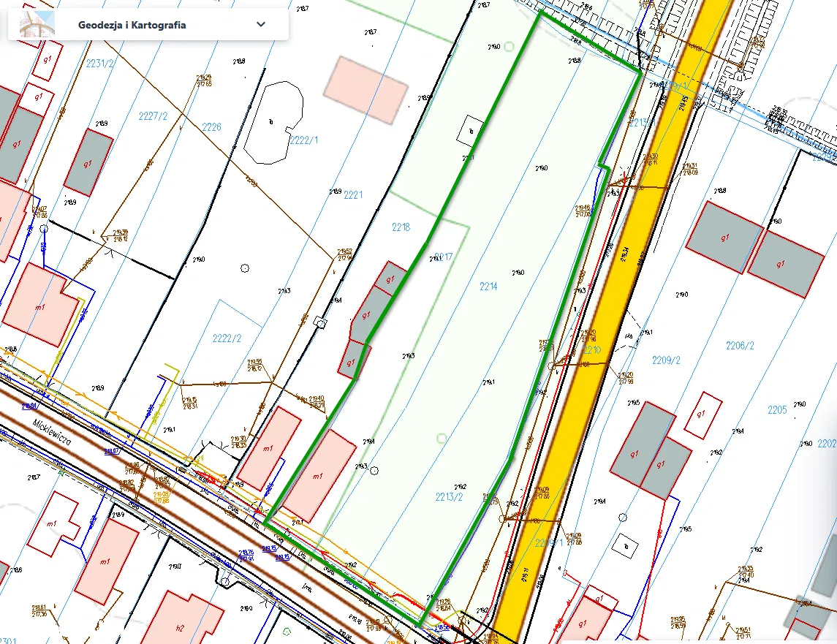The width and height of the screenshot is (837, 644).
Task: Click parcel label 2227/2
Action: [x=154, y=116]
